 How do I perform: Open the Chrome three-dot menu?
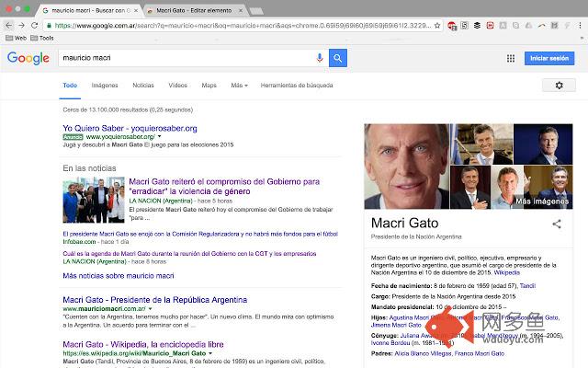[x=580, y=26]
